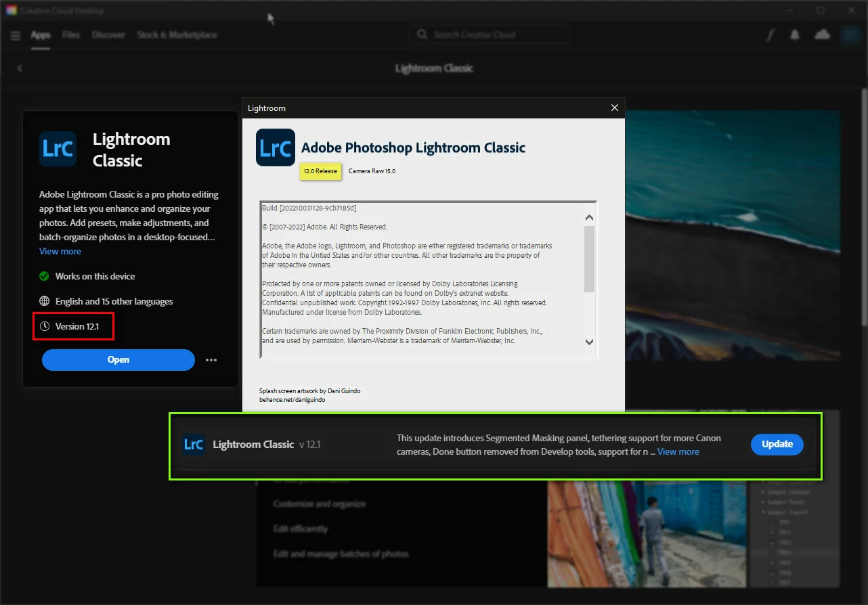This screenshot has width=868, height=605.
Task: Open the hamburger menu in Creative Cloud
Action: pyautogui.click(x=16, y=35)
